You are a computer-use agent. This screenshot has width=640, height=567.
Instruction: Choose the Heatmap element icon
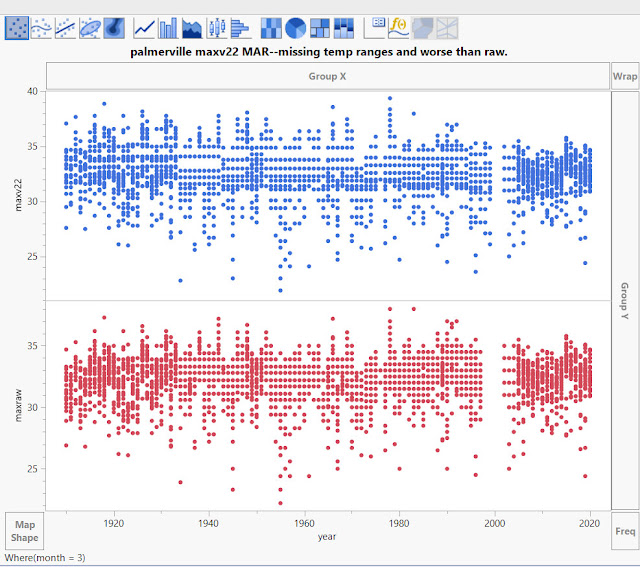point(271,28)
